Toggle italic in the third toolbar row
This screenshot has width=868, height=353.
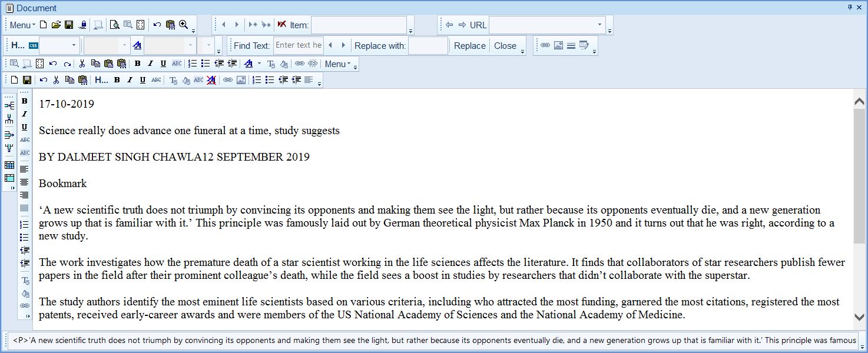tap(150, 64)
